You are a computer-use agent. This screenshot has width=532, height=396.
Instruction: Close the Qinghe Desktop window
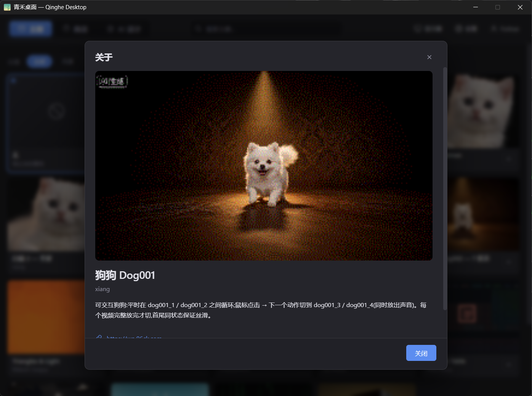(520, 7)
